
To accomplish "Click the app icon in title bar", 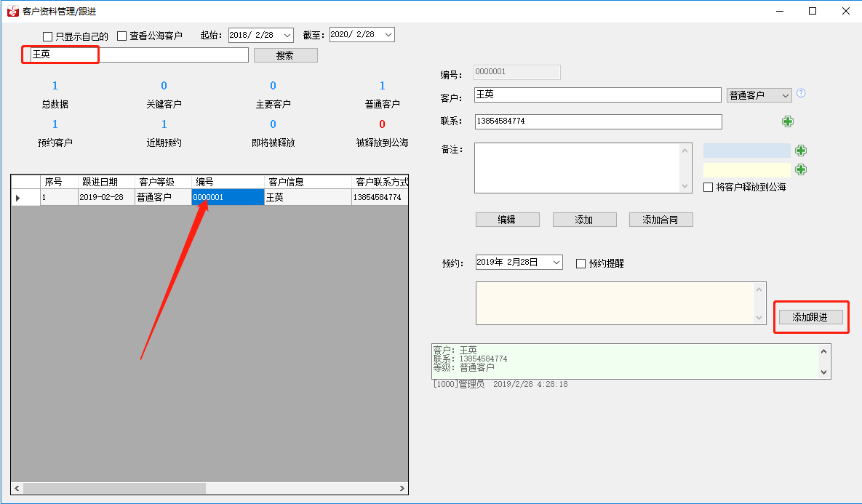I will (x=12, y=11).
